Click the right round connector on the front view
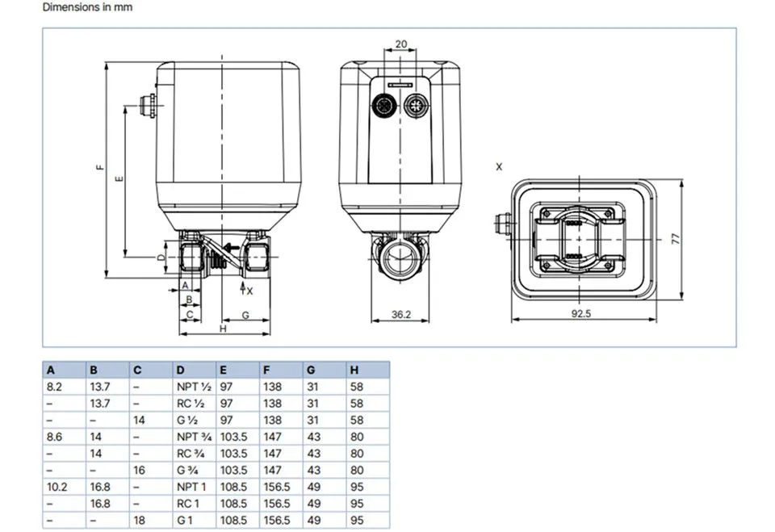This screenshot has width=775, height=532. (x=417, y=105)
